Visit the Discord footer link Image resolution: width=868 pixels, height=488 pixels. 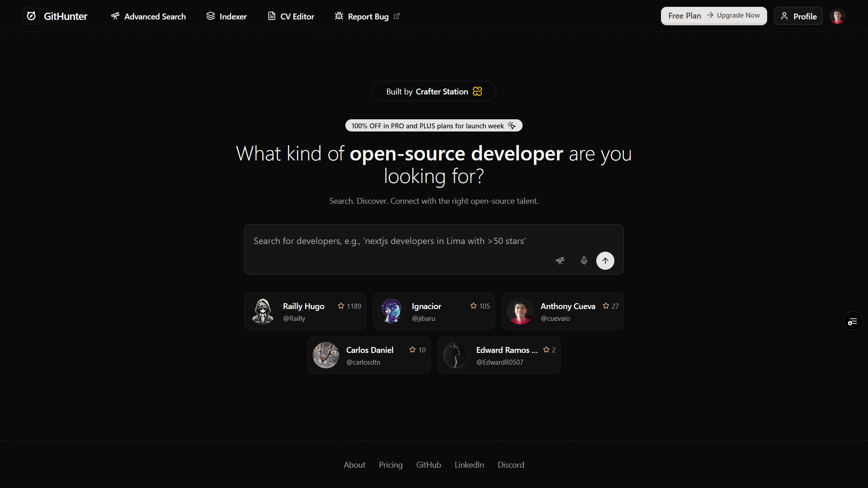[510, 465]
